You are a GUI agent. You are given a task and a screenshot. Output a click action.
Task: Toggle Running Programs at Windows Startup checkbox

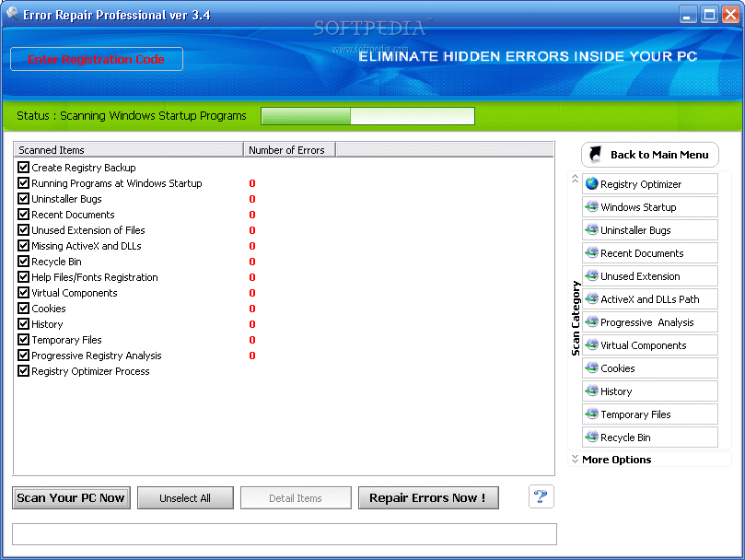click(x=23, y=182)
